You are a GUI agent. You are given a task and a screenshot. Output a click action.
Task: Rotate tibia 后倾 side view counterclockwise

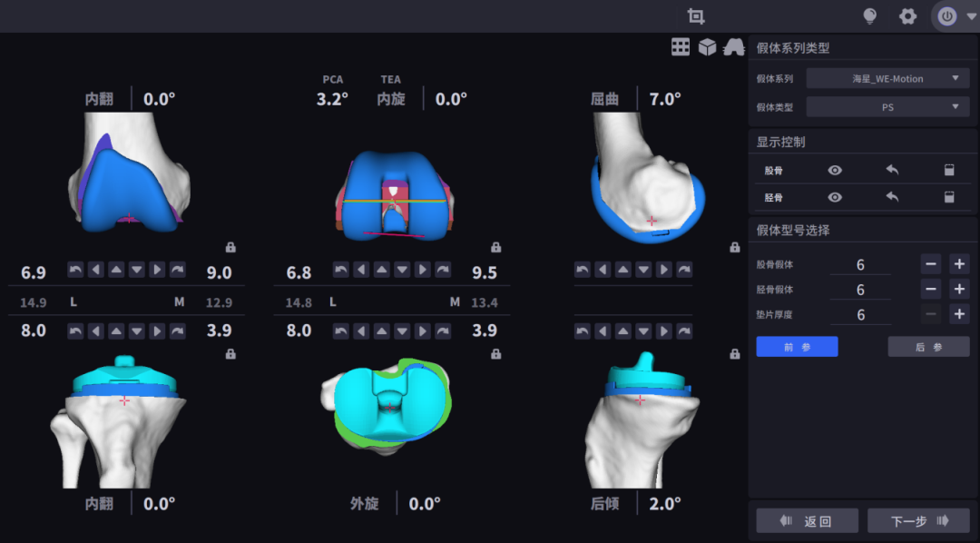(583, 331)
